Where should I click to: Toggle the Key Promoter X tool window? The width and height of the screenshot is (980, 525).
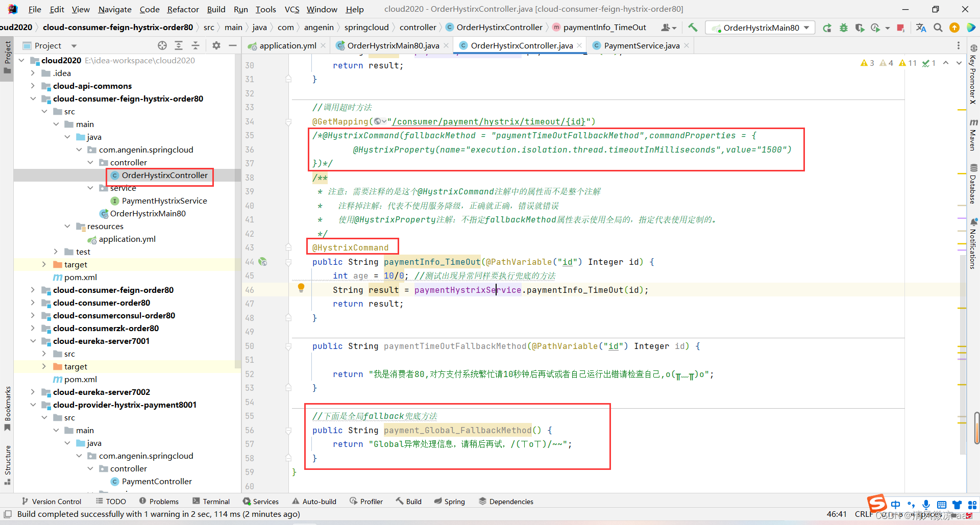click(973, 74)
